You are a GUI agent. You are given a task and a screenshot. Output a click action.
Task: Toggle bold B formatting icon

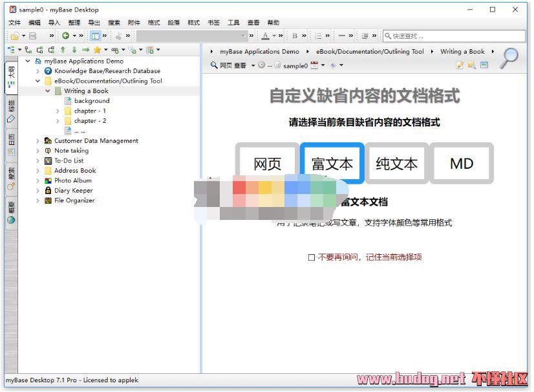point(295,36)
